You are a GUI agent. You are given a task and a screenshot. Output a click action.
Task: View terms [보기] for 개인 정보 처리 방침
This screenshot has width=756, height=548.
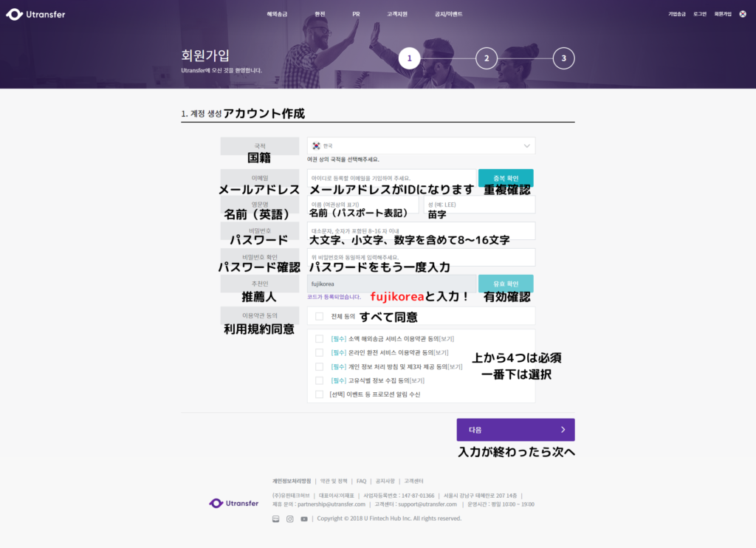455,367
